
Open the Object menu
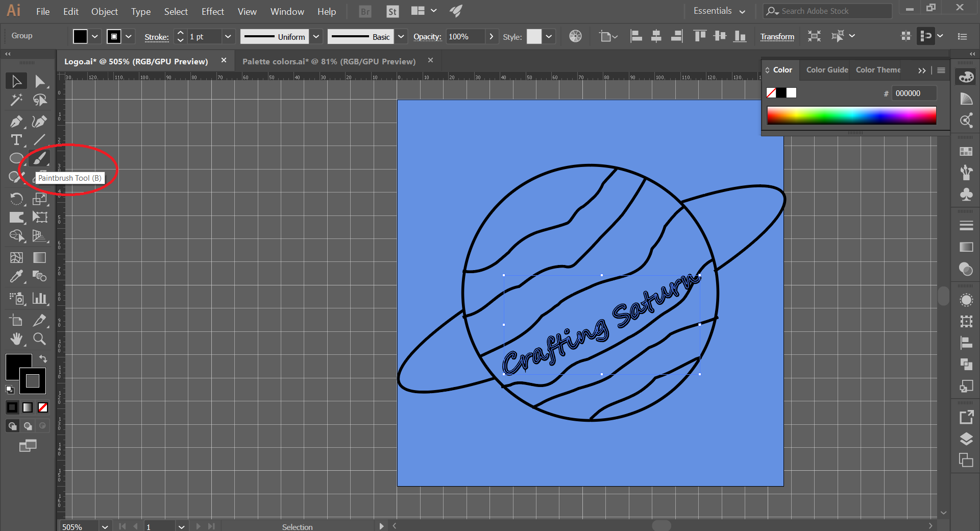tap(105, 11)
